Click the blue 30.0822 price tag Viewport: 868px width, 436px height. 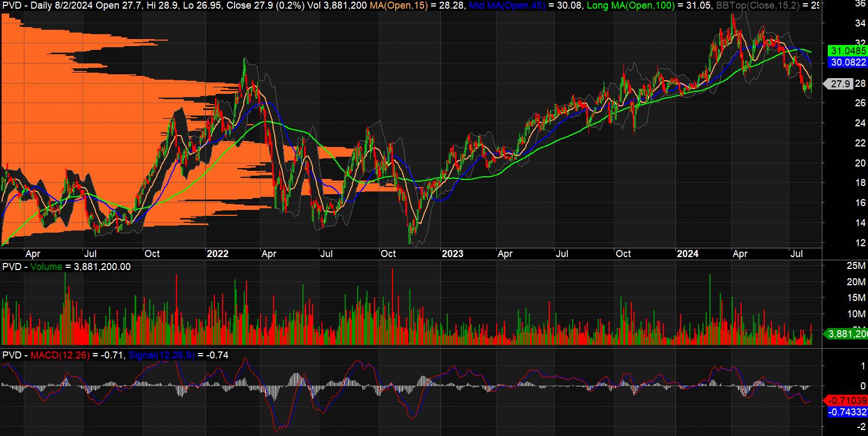coord(847,63)
